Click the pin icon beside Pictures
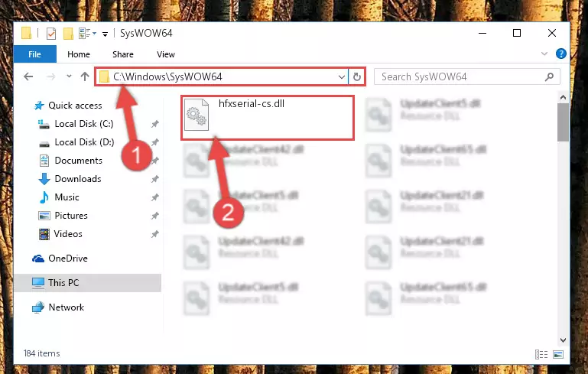Screen dimensions: 588x374 click(x=155, y=216)
